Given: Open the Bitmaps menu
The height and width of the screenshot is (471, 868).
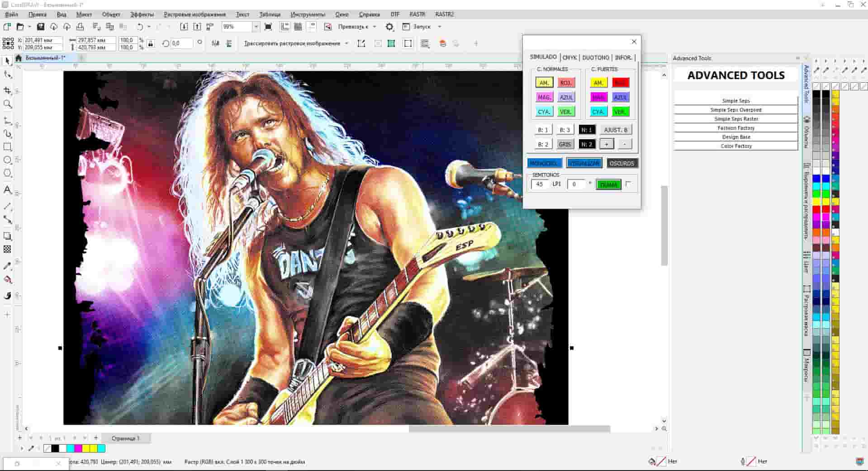Looking at the screenshot, I should (194, 14).
